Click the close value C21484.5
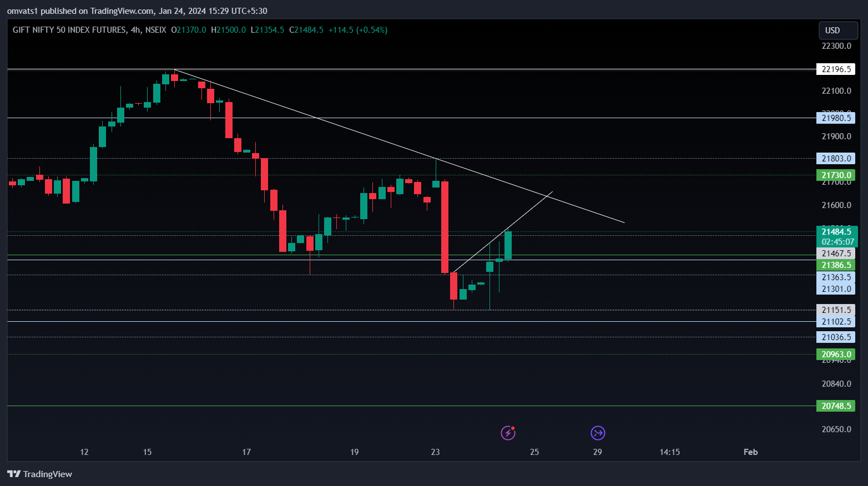 [x=306, y=30]
